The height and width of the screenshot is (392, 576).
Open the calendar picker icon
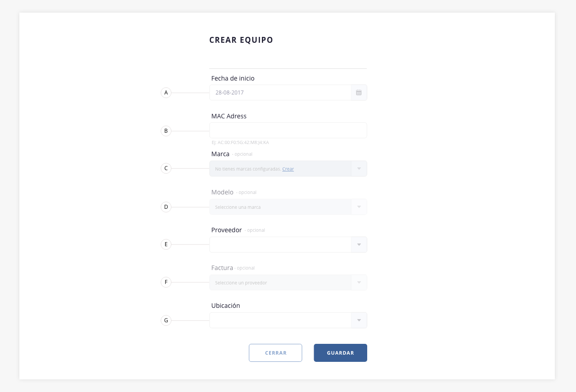click(359, 93)
